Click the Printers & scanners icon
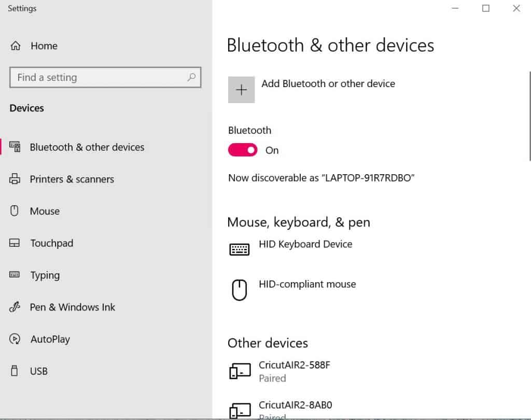 tap(15, 179)
